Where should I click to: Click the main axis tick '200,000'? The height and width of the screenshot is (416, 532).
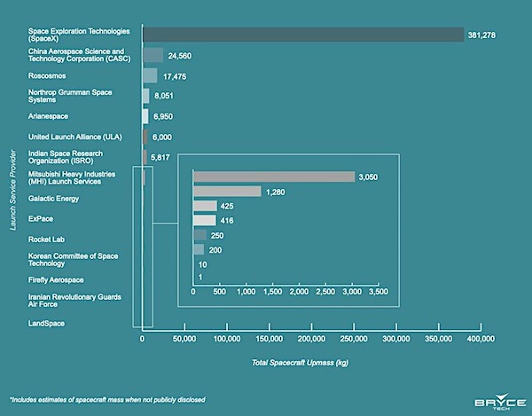click(311, 339)
